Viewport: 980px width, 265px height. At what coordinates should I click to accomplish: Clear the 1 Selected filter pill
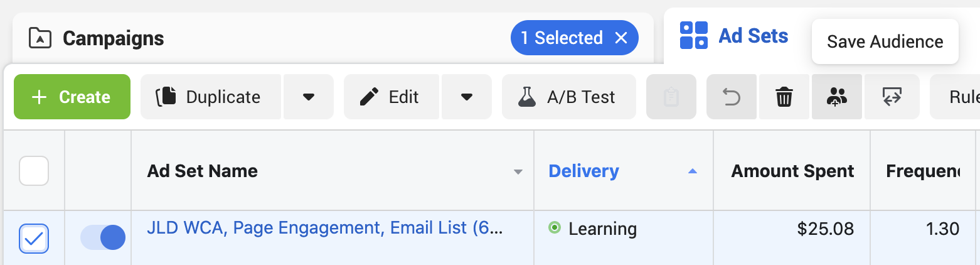(620, 38)
